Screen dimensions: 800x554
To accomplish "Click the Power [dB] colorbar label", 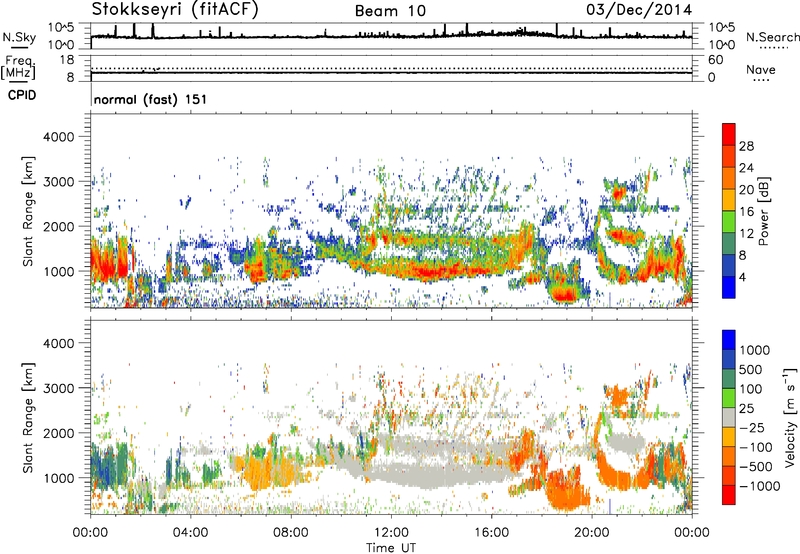I will click(x=763, y=211).
